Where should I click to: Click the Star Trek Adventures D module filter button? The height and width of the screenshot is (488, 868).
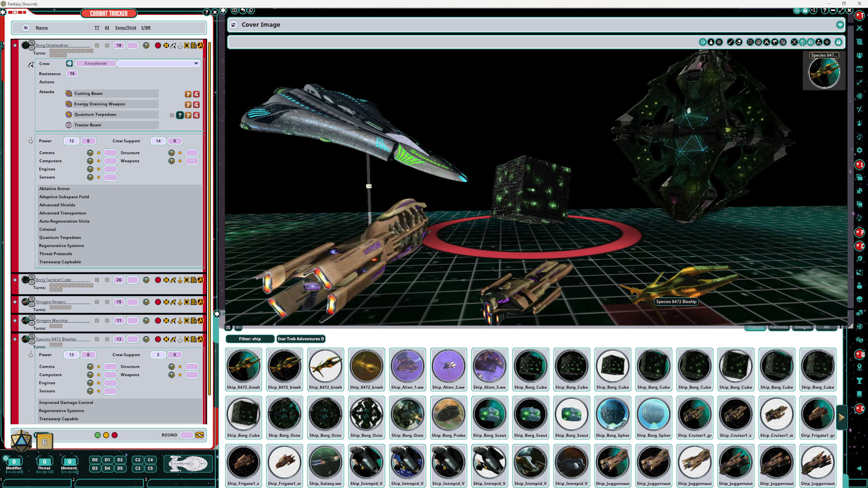click(x=301, y=338)
